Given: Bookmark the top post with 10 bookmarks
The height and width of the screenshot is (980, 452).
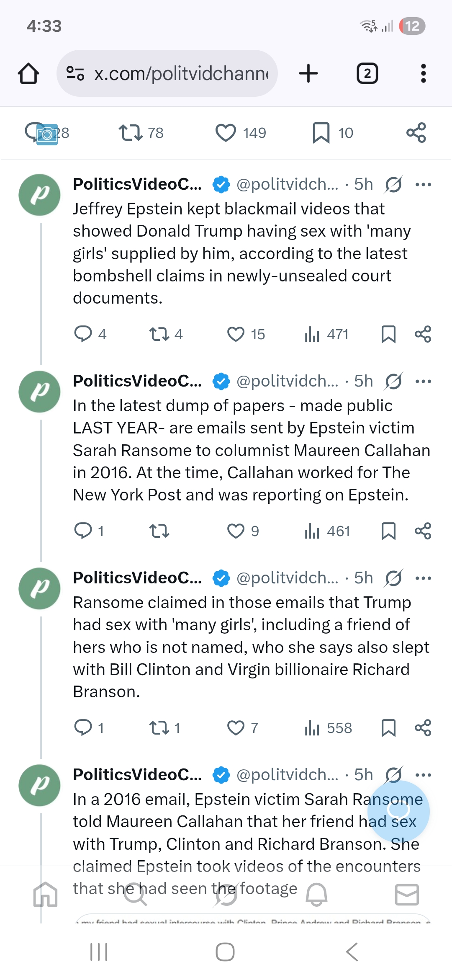Looking at the screenshot, I should point(321,133).
